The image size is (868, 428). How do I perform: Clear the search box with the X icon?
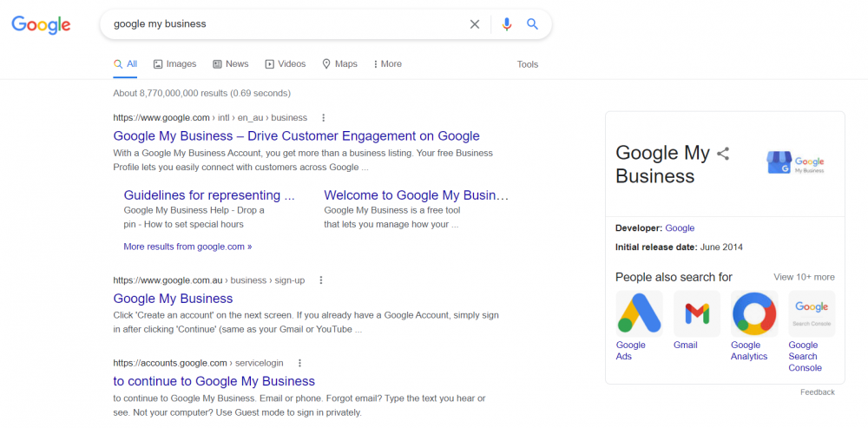coord(475,24)
